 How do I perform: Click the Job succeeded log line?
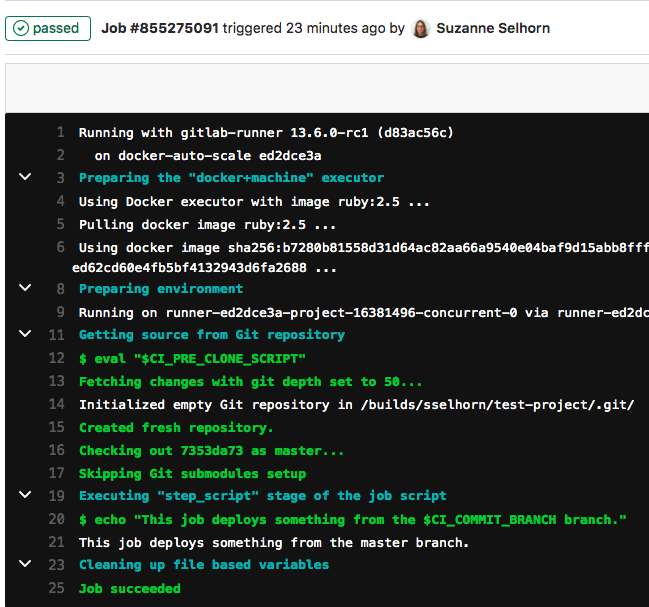pos(130,588)
